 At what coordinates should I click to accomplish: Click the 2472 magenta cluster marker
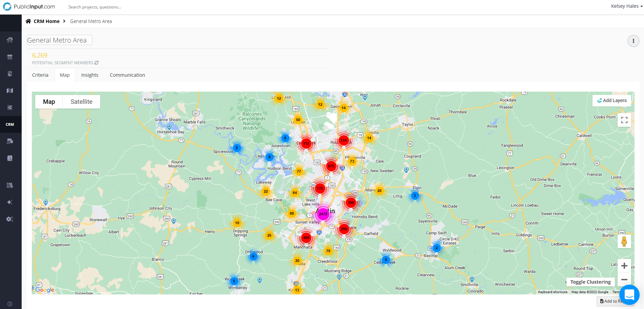[x=323, y=214]
